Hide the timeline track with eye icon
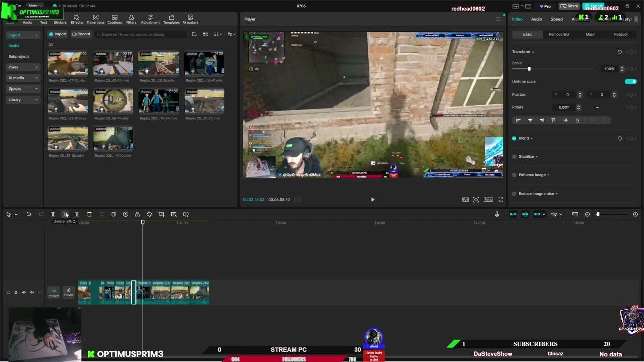This screenshot has width=644, height=362. coord(24,292)
